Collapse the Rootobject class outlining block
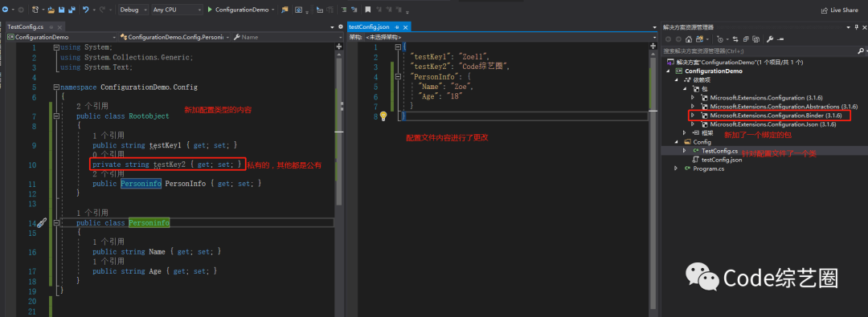The width and height of the screenshot is (868, 317). point(55,116)
